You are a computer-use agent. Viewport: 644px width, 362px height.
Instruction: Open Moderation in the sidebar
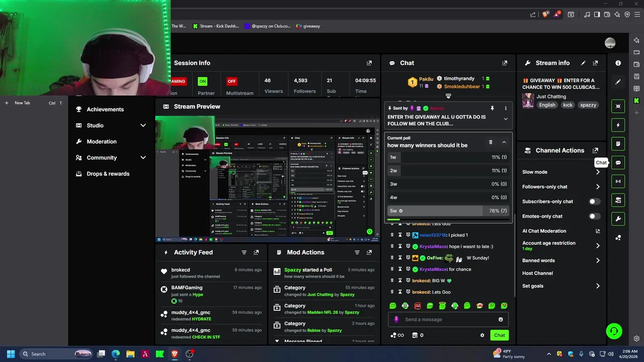pyautogui.click(x=101, y=141)
